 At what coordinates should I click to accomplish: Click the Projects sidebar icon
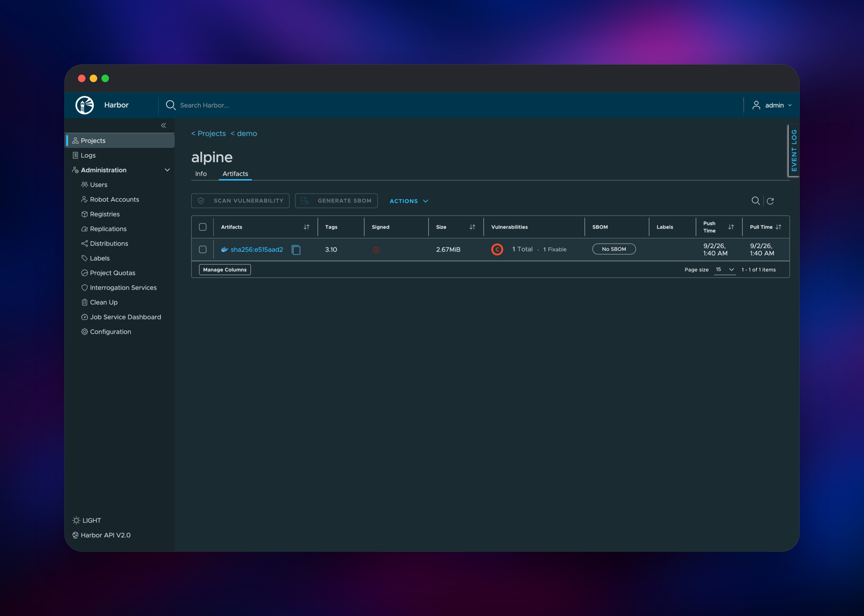point(76,141)
